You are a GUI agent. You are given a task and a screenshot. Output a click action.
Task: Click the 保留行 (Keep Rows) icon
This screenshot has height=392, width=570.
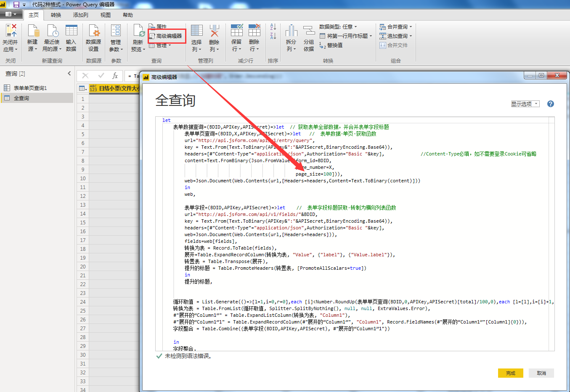[237, 32]
